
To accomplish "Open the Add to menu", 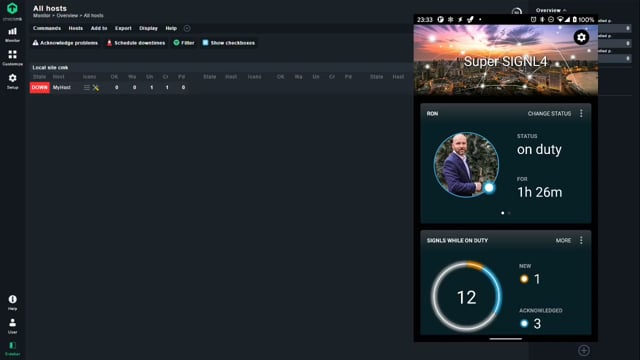I will (99, 28).
